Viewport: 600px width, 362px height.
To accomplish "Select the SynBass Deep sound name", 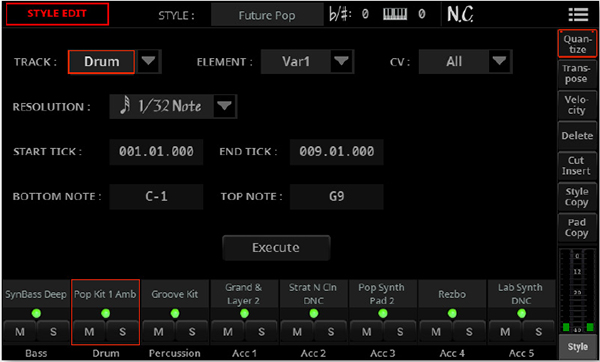I will click(x=36, y=294).
